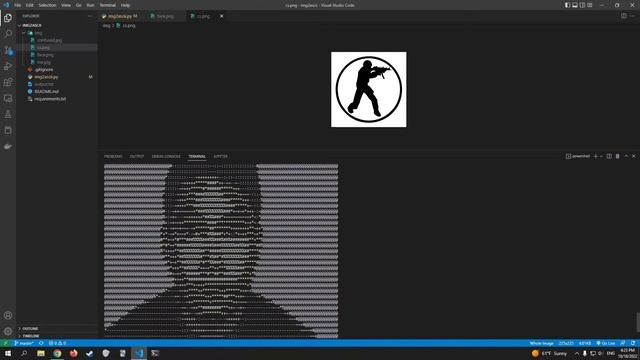
Task: Toggle primary sidebar layout icon
Action: pos(567,5)
